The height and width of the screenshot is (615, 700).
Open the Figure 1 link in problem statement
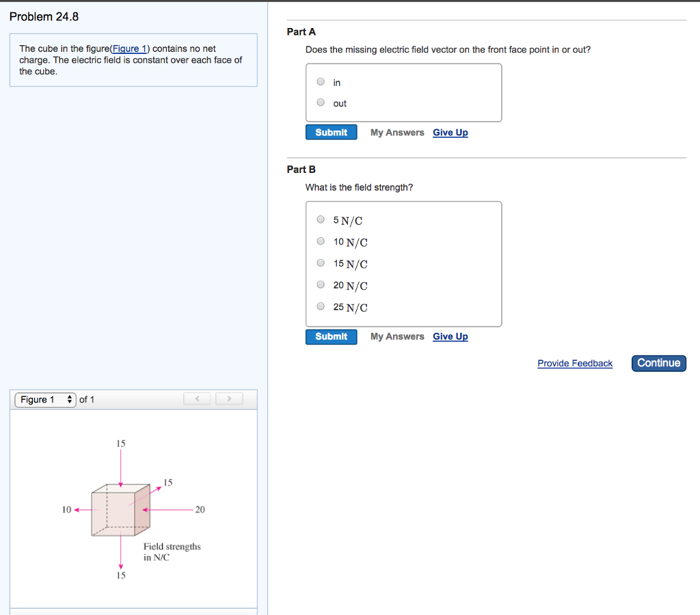pyautogui.click(x=130, y=48)
